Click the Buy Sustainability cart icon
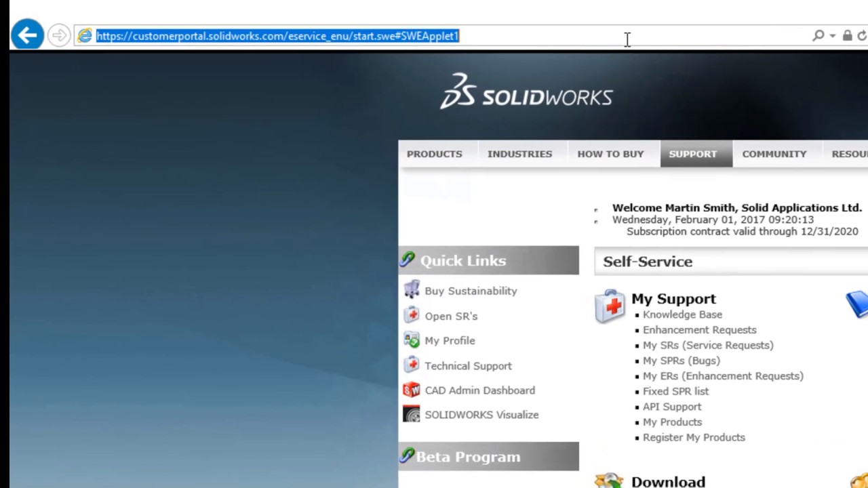This screenshot has height=488, width=868. pos(412,289)
